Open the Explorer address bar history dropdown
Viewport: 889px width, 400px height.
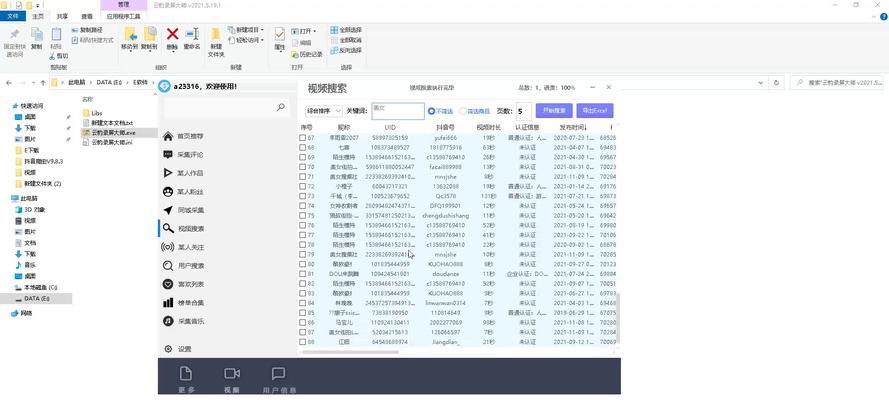pyautogui.click(x=760, y=83)
